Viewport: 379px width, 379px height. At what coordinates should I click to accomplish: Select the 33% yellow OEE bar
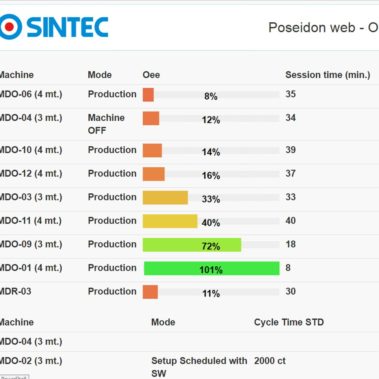tap(211, 198)
